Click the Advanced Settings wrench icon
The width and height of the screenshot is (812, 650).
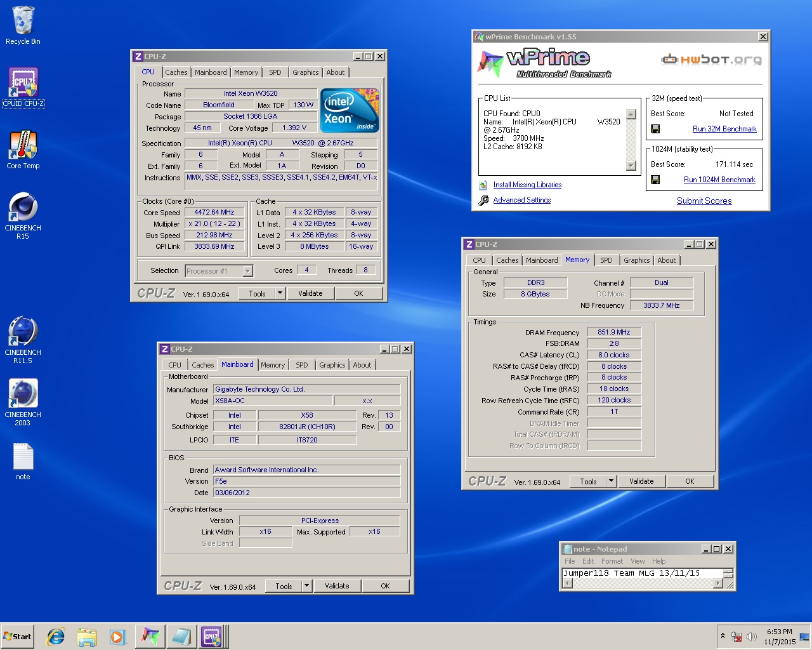483,201
